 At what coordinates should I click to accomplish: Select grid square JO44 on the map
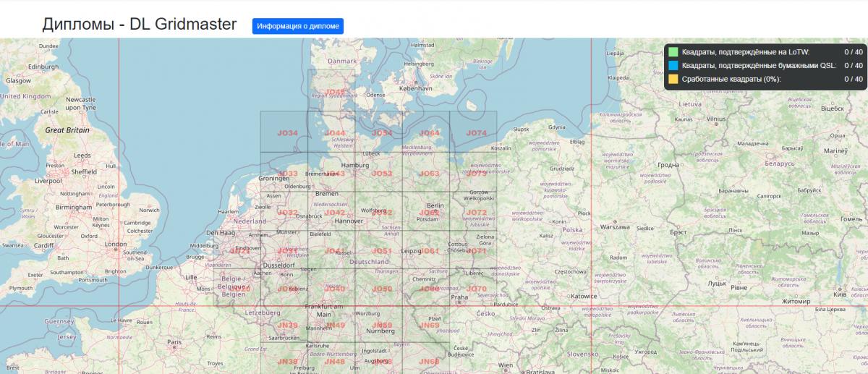pos(334,133)
